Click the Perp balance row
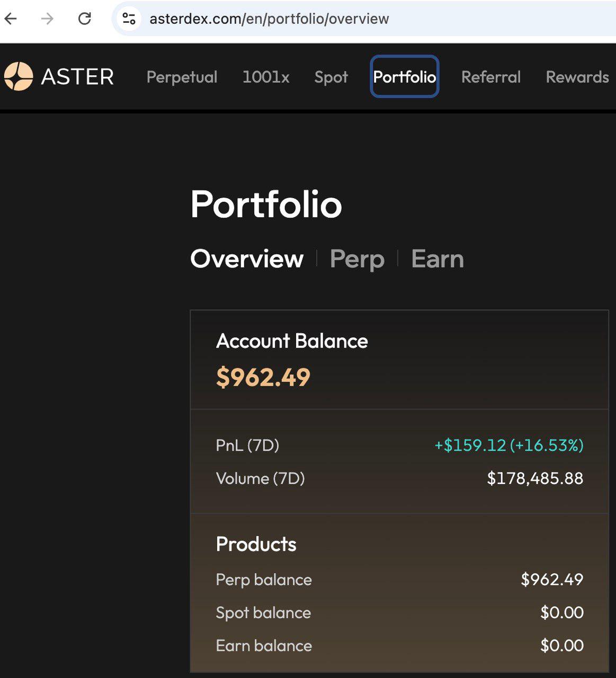 tap(399, 579)
